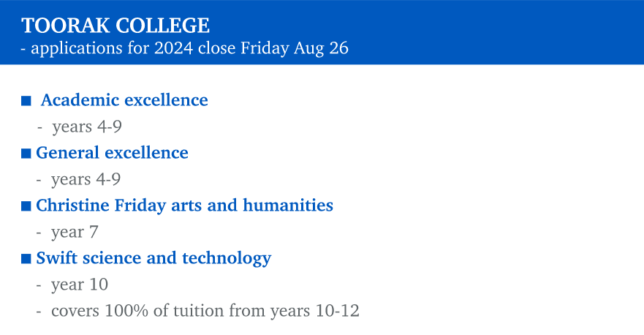Click the applications close Friday Aug 26 subtitle

point(185,48)
